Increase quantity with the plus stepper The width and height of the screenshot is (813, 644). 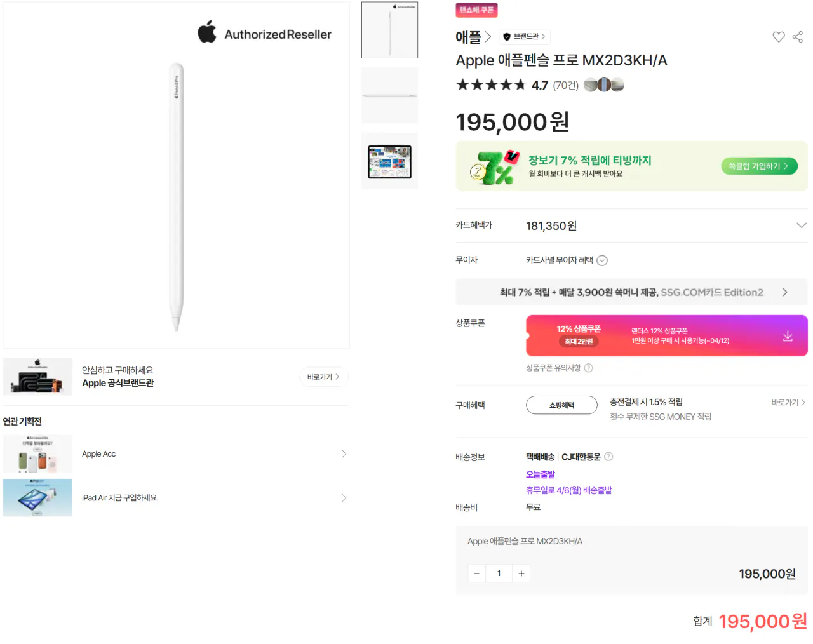point(521,573)
